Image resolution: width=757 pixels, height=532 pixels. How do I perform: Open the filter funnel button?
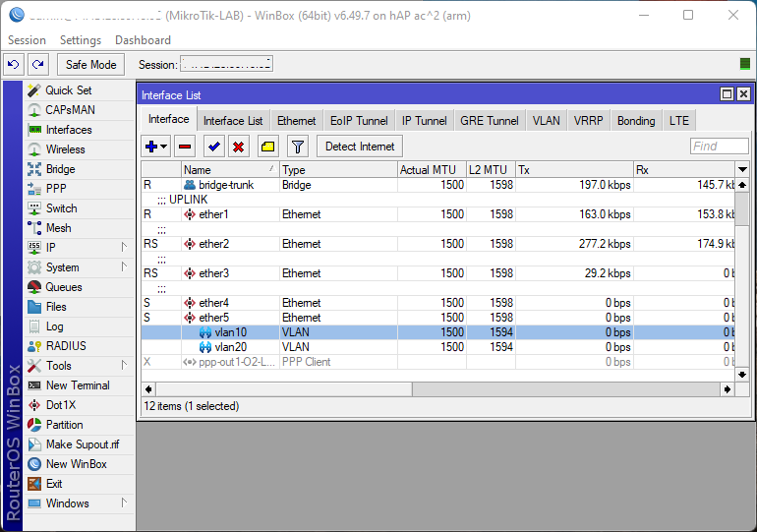[x=298, y=147]
